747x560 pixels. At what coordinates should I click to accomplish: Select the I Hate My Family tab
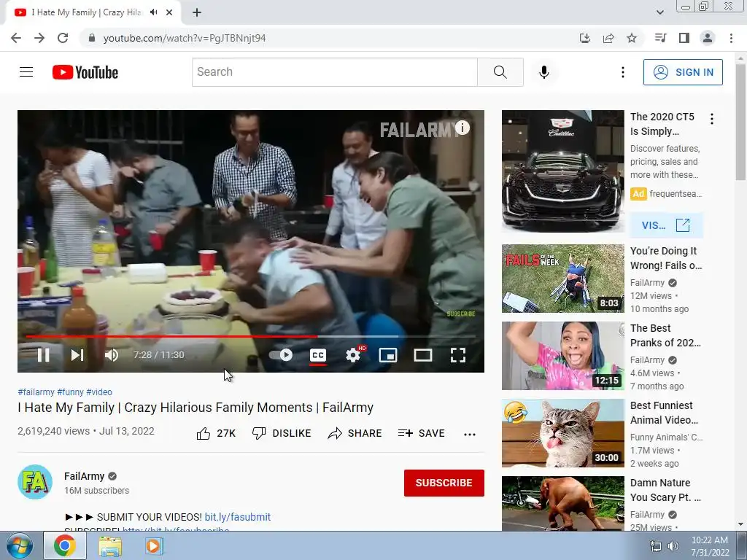[93, 12]
